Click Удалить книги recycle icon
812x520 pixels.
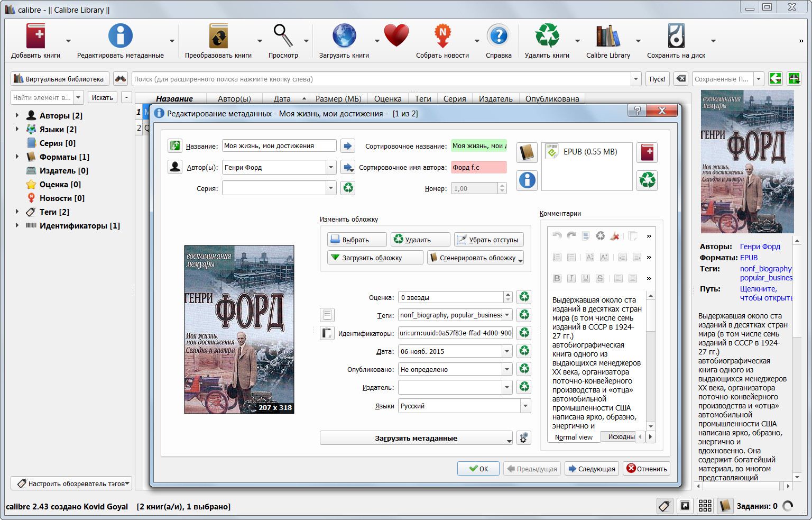[x=547, y=37]
